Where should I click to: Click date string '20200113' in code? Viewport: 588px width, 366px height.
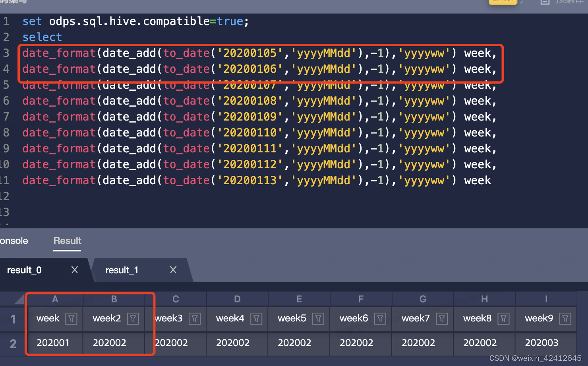[250, 181]
